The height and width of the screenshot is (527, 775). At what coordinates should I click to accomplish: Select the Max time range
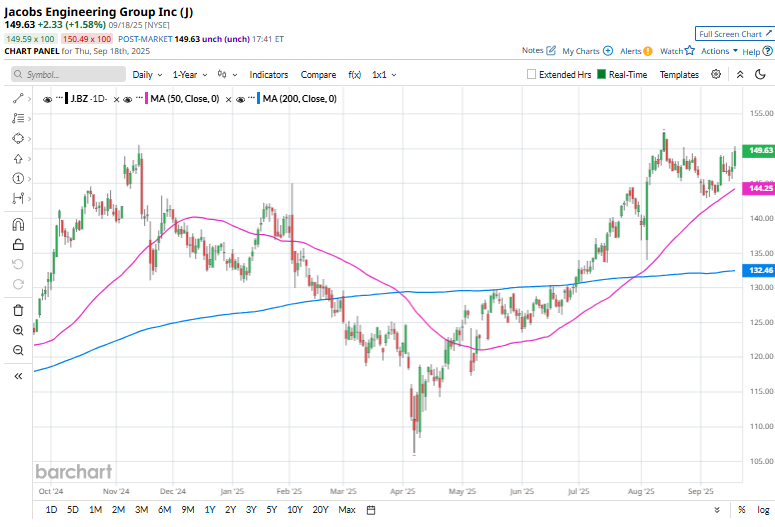click(347, 510)
